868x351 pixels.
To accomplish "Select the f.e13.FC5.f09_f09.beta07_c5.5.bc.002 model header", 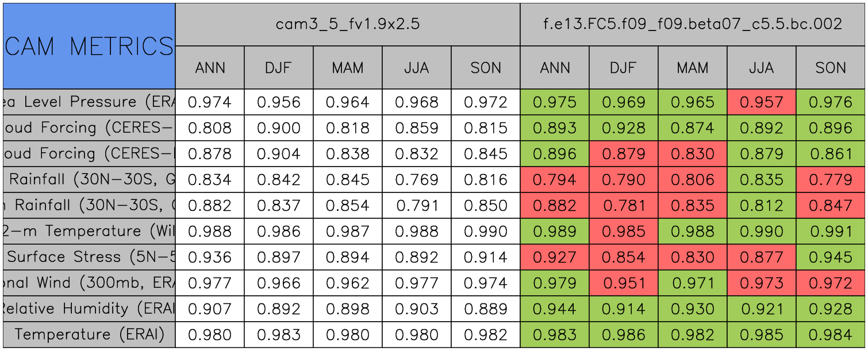I will [x=693, y=24].
